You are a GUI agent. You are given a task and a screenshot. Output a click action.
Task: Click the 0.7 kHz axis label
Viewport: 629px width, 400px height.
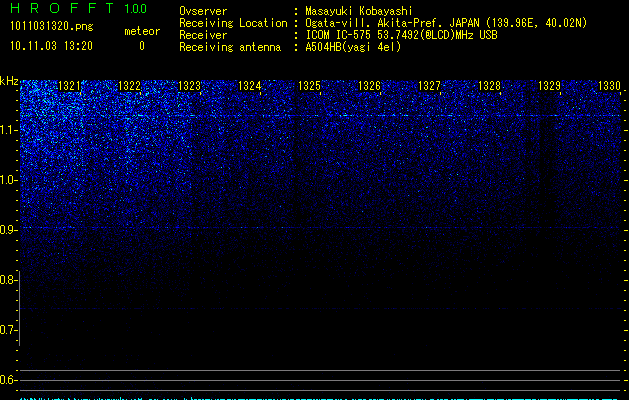(8, 330)
